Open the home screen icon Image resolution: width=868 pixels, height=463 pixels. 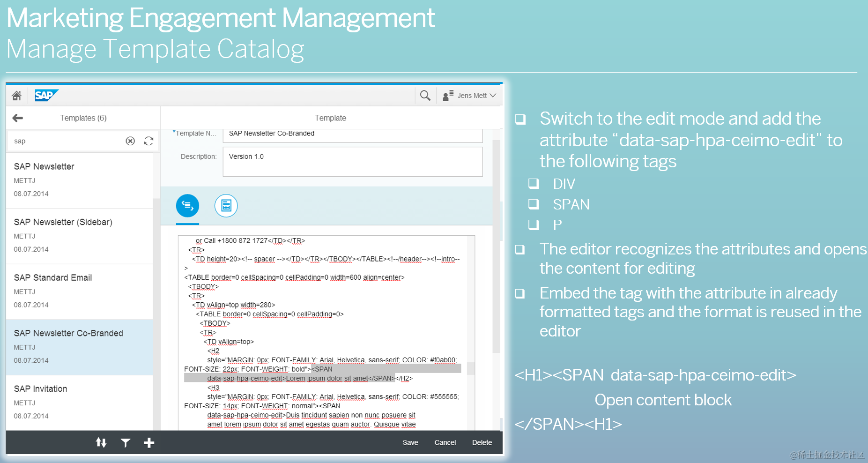[x=17, y=95]
